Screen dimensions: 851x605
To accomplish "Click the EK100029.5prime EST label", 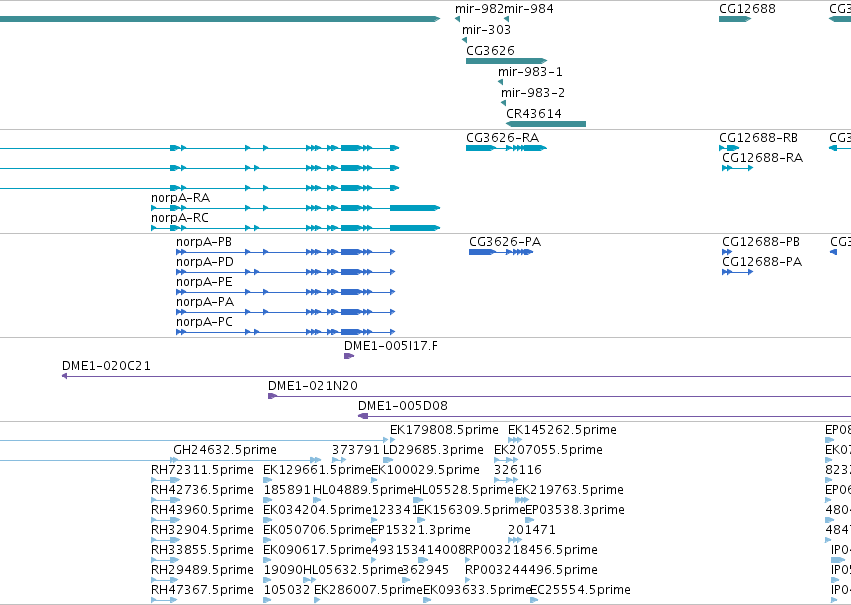I will click(x=426, y=470).
